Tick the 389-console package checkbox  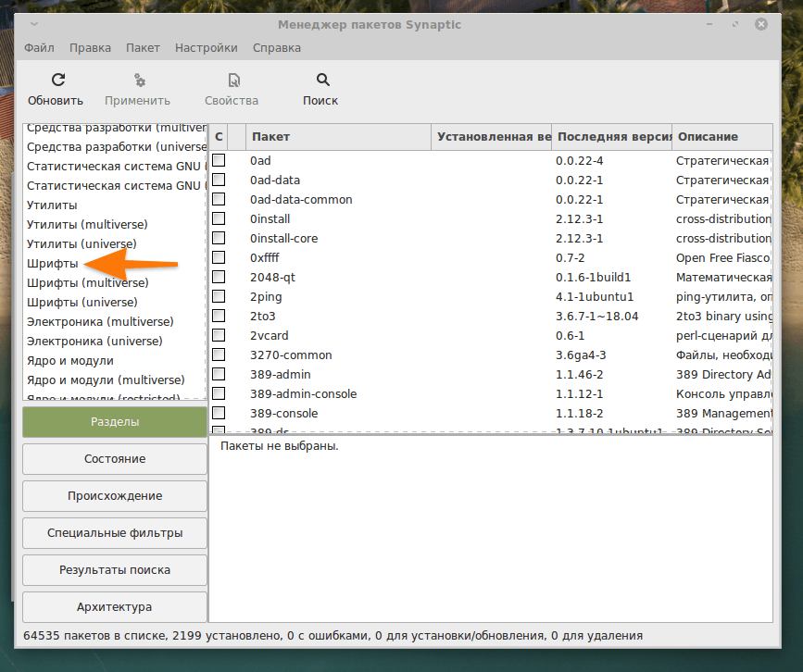[219, 413]
